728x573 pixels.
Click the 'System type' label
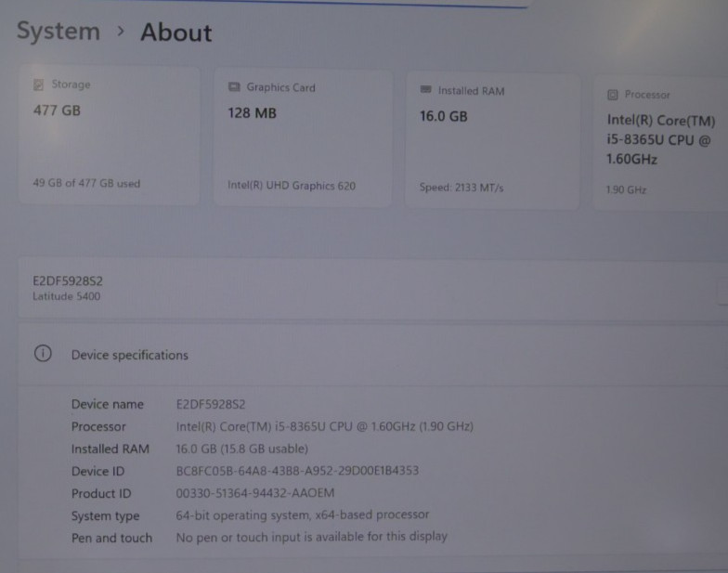[x=106, y=516]
